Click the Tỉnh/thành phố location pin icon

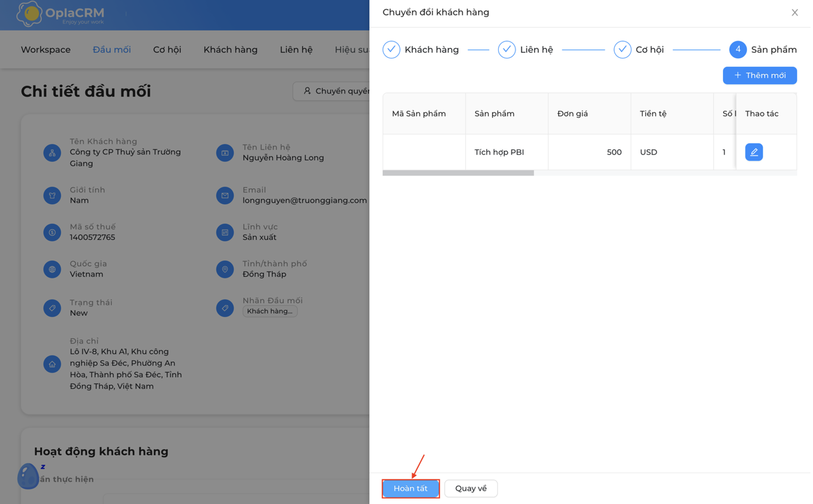[225, 270]
